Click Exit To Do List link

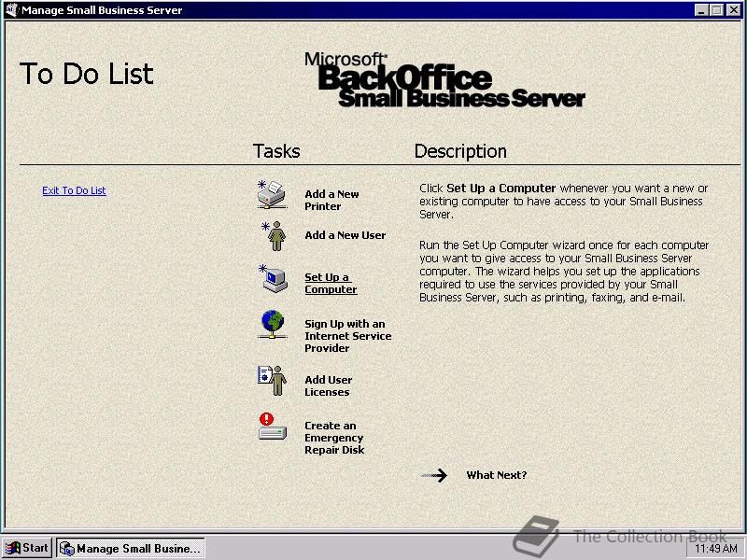(74, 190)
